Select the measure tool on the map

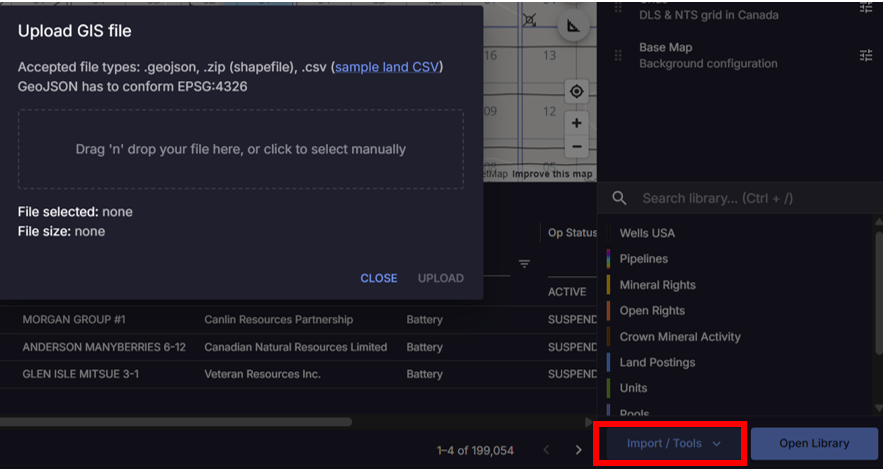[x=572, y=26]
